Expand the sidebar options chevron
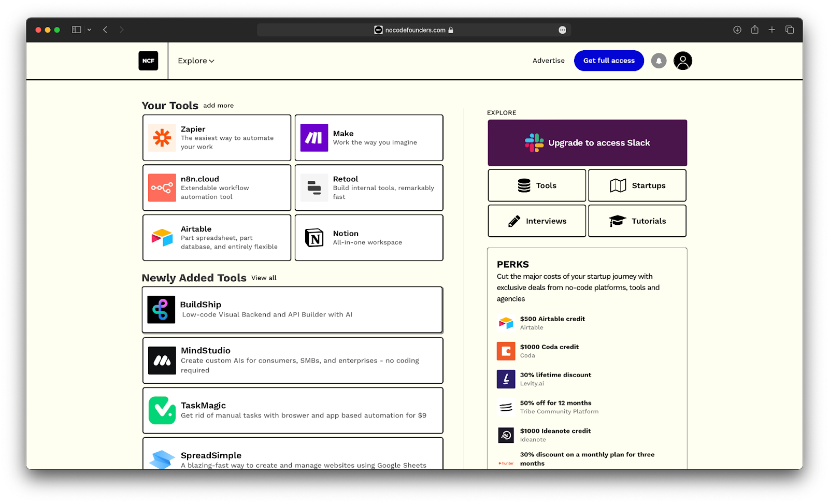The image size is (829, 504). pos(89,30)
